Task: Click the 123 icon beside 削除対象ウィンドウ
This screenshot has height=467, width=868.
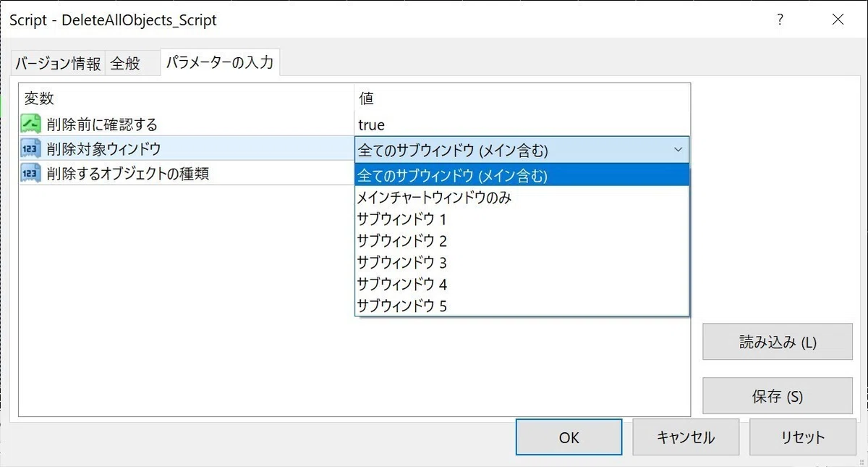Action: [31, 149]
